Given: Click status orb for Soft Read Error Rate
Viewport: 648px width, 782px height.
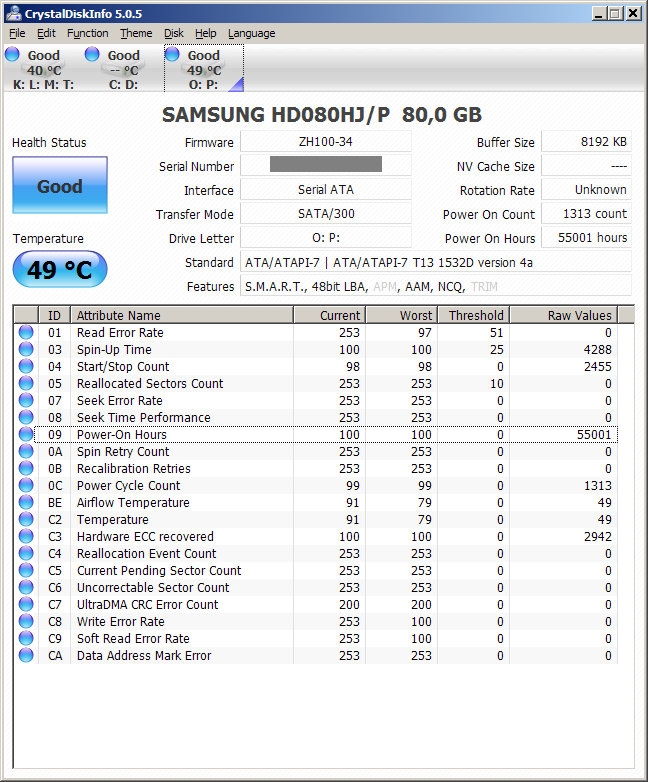Looking at the screenshot, I should [26, 638].
